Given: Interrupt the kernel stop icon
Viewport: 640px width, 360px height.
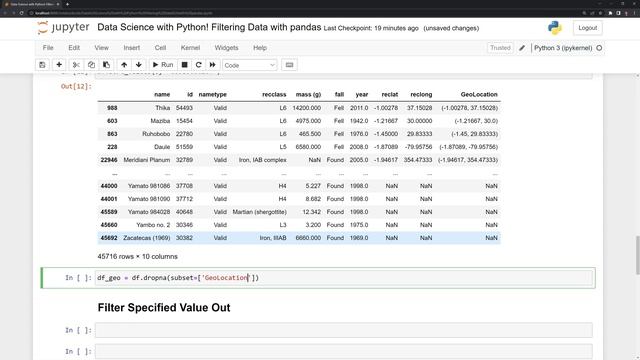Looking at the screenshot, I should pyautogui.click(x=184, y=65).
